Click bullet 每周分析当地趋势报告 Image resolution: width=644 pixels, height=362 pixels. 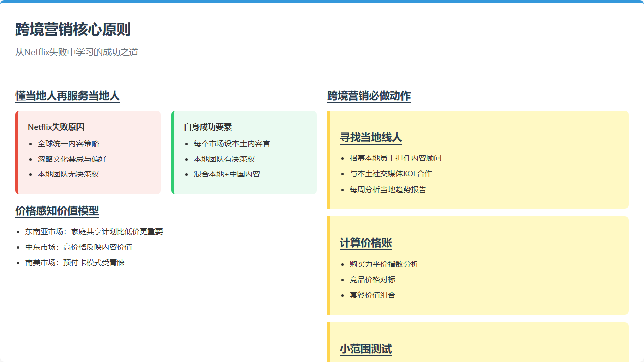click(388, 190)
